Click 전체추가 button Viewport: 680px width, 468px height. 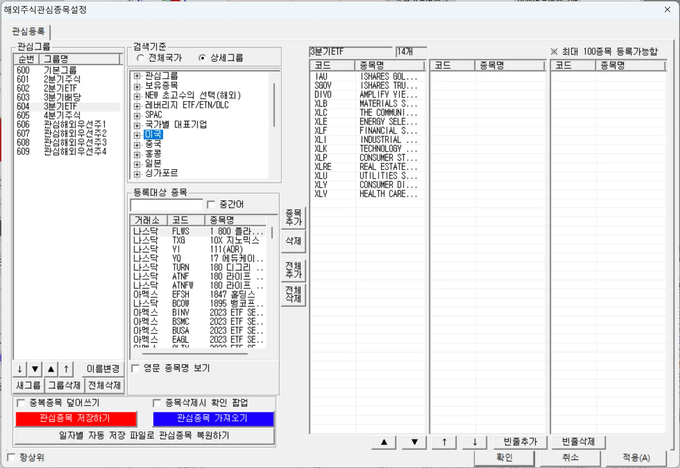pos(294,270)
